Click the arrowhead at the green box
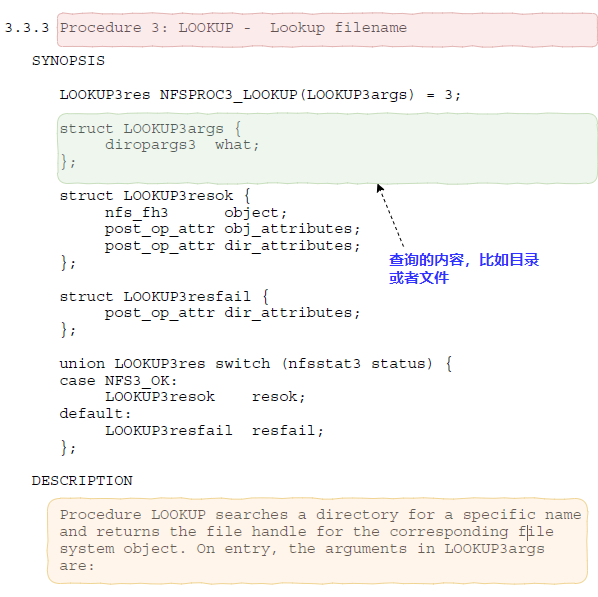The width and height of the screenshot is (598, 597). [379, 188]
